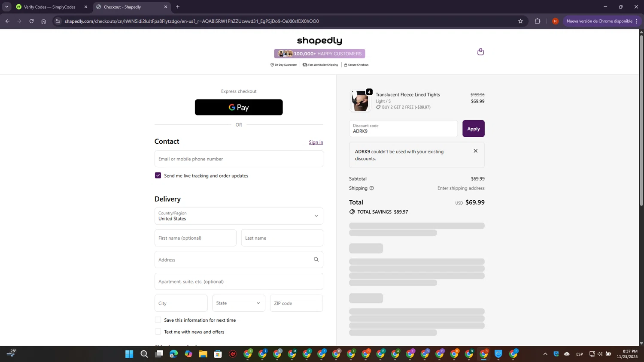
Task: Toggle Send me live tracking and order updates
Action: pyautogui.click(x=158, y=175)
